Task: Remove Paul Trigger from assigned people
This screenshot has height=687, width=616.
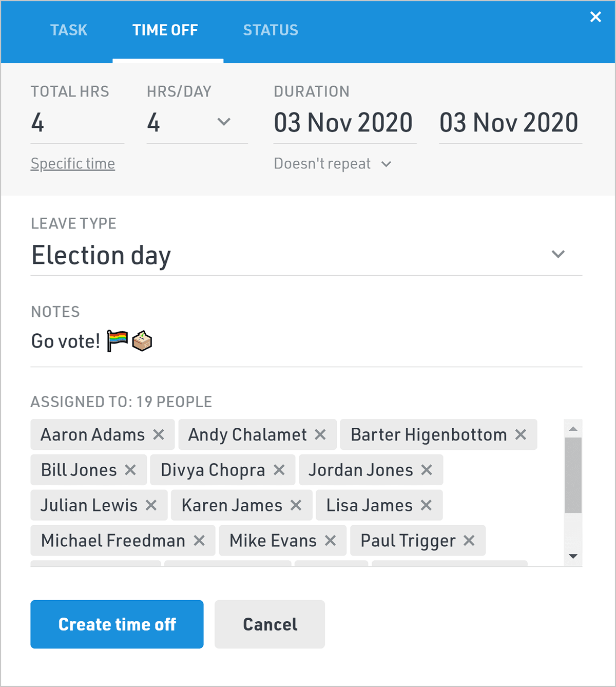Action: coord(469,541)
